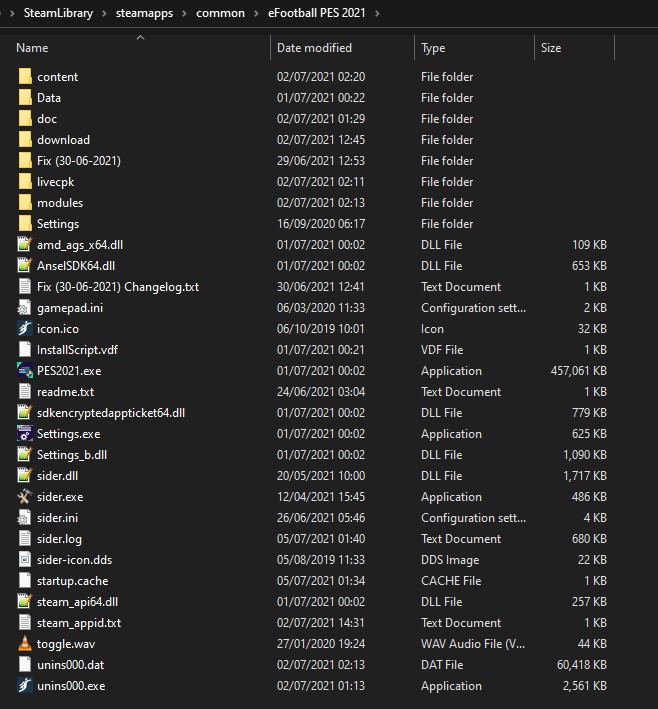Click the 27/01/2020 19:24 date value
Screen dimensions: 658x709
coord(321,643)
